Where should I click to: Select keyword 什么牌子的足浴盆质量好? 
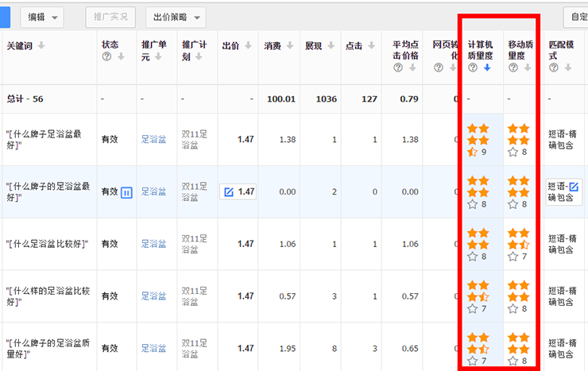(x=48, y=349)
